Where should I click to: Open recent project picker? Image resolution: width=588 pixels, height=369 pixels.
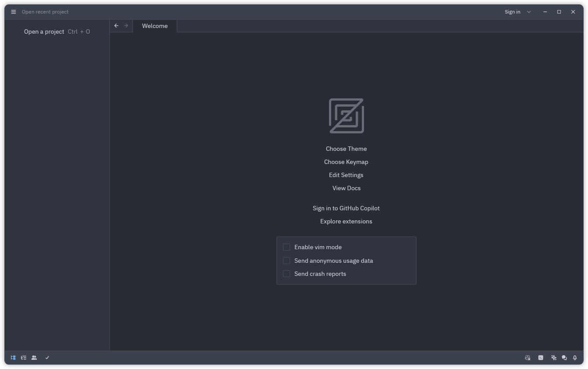[45, 12]
